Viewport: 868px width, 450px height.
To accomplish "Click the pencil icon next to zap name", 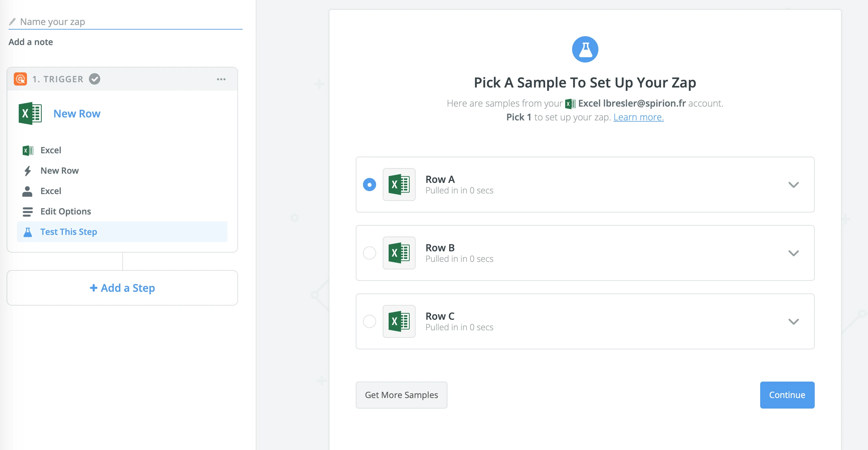I will tap(12, 22).
